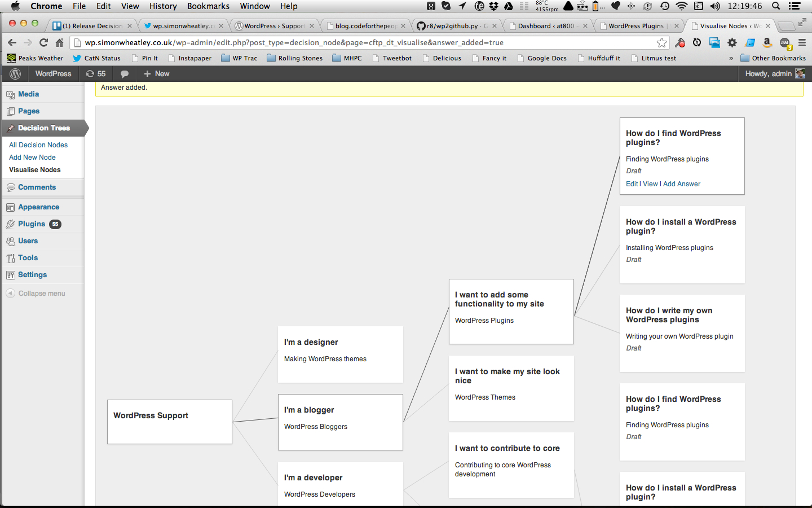Click the CatN Status Twitter bookmark
The height and width of the screenshot is (508, 812).
click(x=96, y=58)
